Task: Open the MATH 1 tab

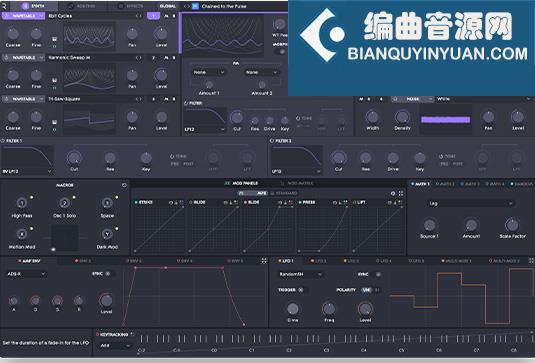Action: click(x=420, y=184)
